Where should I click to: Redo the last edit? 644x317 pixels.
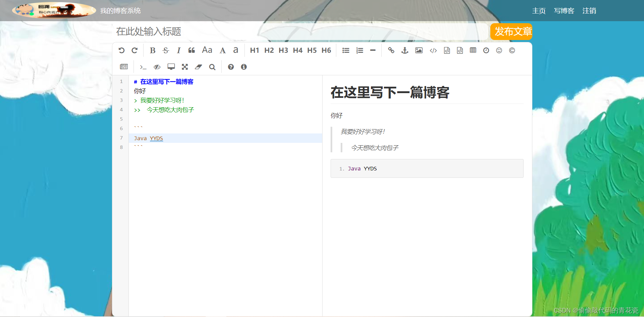coord(135,50)
